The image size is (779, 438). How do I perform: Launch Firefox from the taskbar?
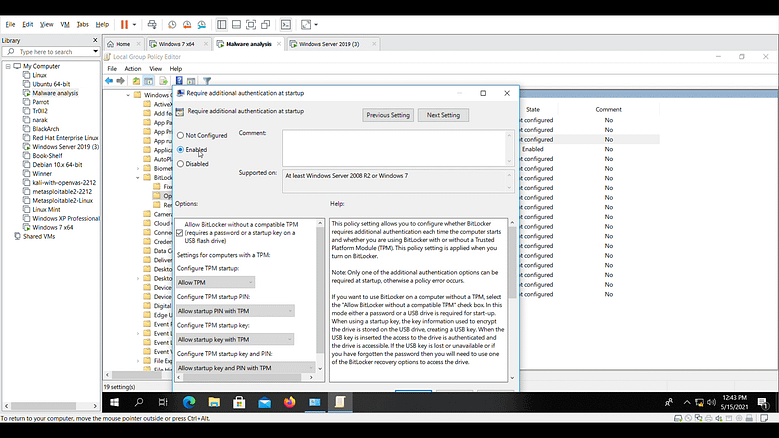[289, 402]
